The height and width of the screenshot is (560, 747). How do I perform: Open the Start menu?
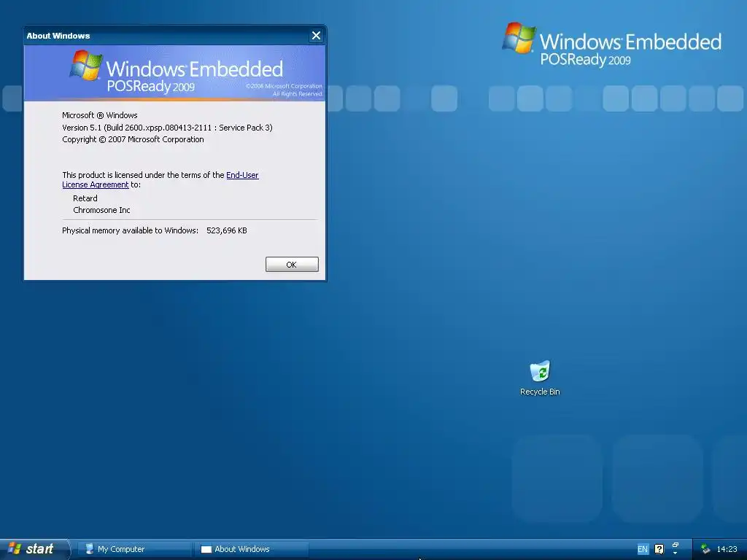[x=34, y=549]
